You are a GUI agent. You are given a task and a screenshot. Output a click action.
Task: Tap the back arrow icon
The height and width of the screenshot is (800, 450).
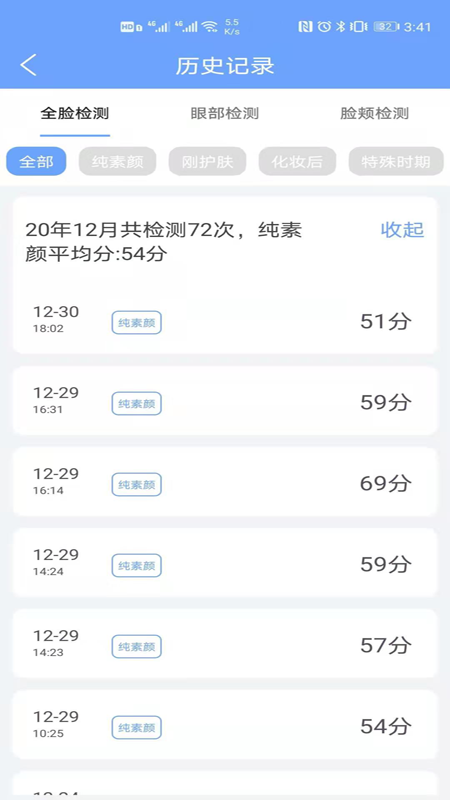pos(29,65)
